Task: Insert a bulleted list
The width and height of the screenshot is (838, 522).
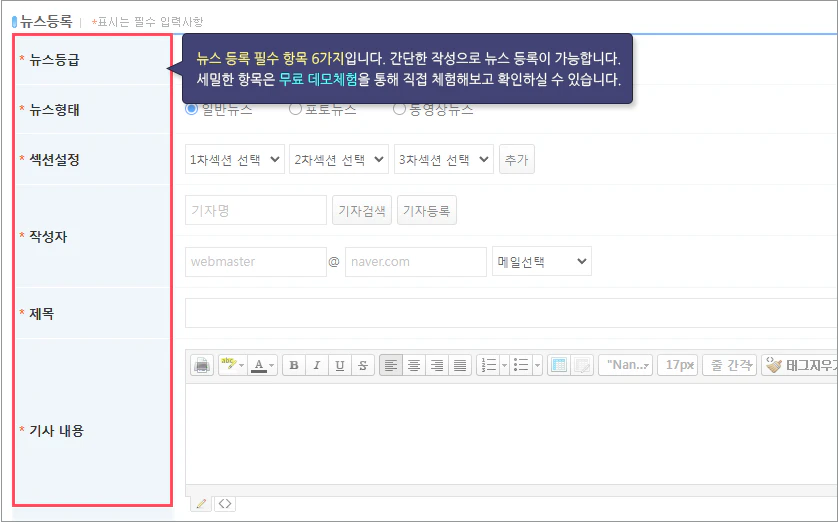Action: click(x=521, y=365)
